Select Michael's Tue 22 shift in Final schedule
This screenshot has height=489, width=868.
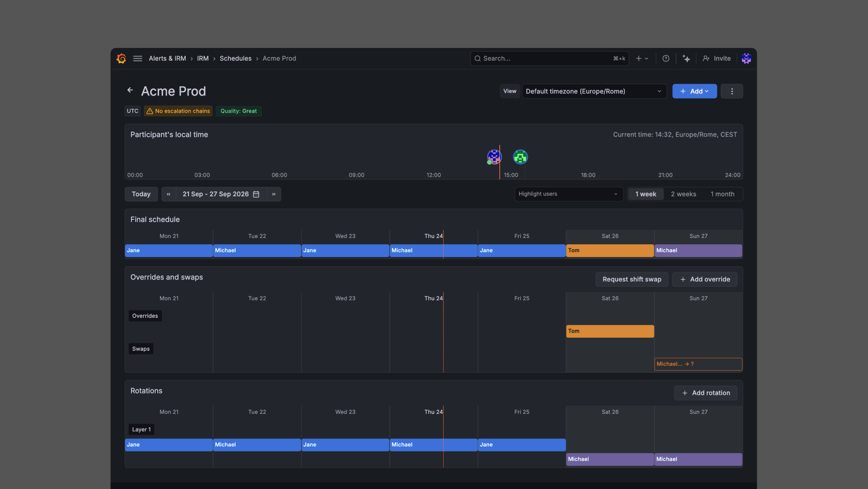(257, 251)
